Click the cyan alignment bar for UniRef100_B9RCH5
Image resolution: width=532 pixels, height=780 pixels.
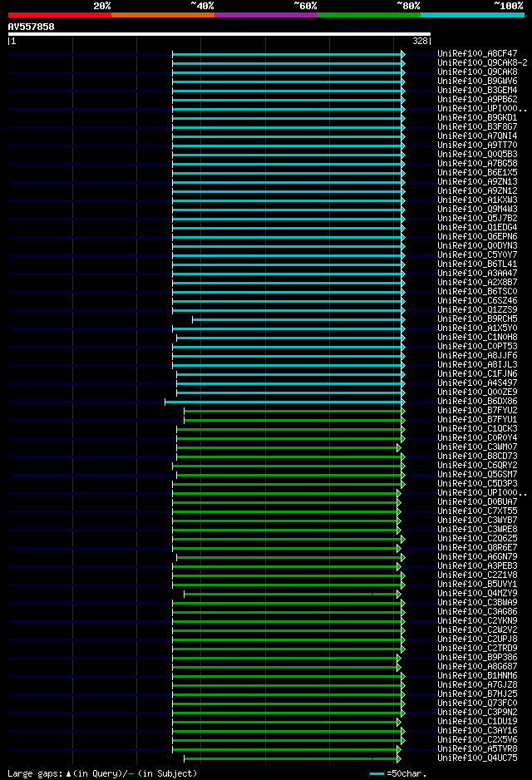298,319
